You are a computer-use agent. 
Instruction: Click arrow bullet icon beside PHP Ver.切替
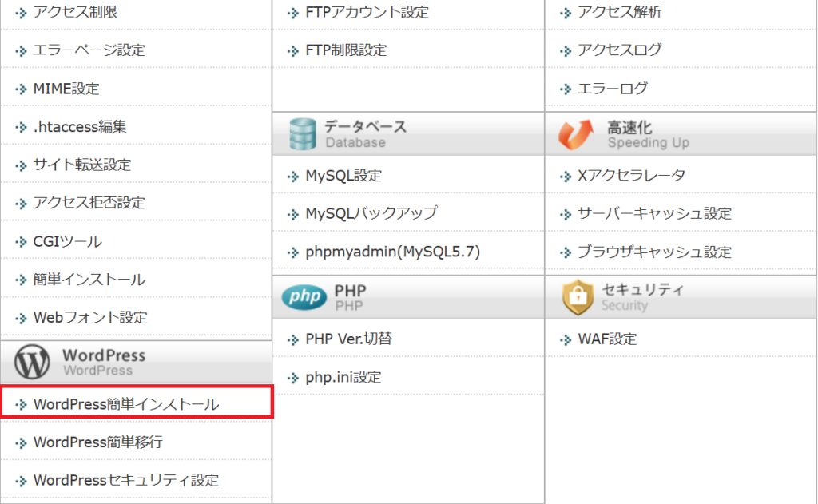(x=293, y=340)
